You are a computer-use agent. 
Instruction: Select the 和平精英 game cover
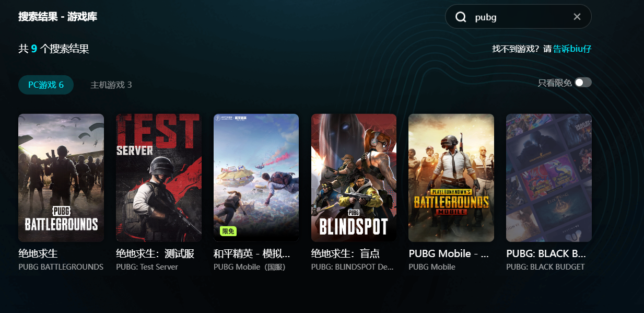click(x=256, y=178)
